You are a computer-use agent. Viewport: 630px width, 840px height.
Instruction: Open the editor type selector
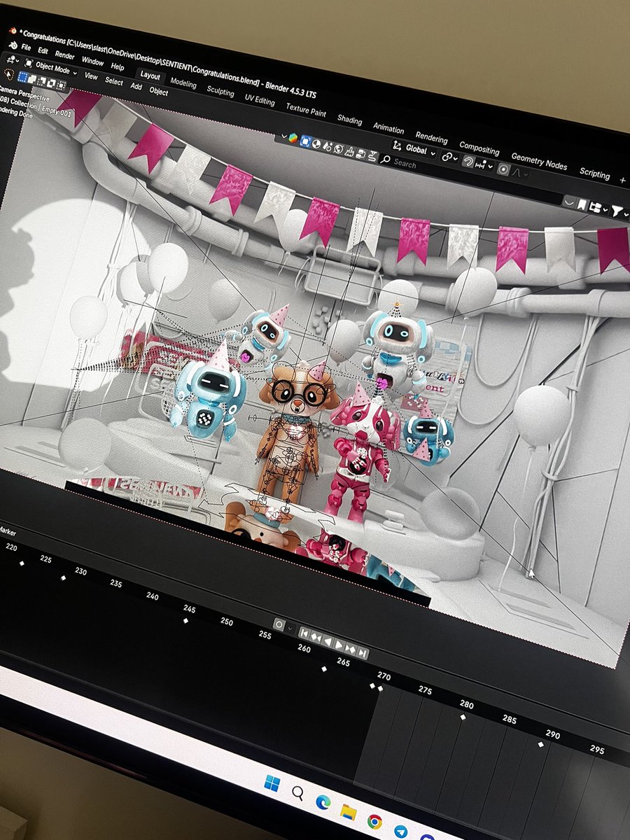click(13, 59)
